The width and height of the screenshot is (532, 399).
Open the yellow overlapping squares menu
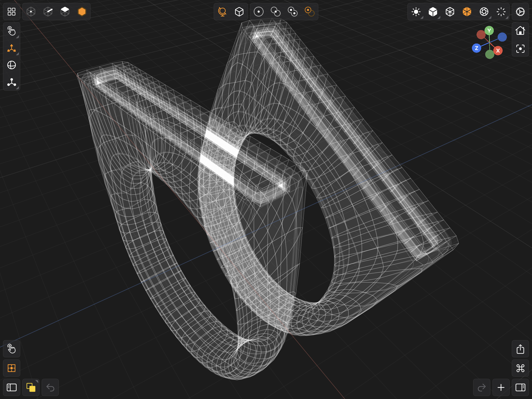click(31, 387)
